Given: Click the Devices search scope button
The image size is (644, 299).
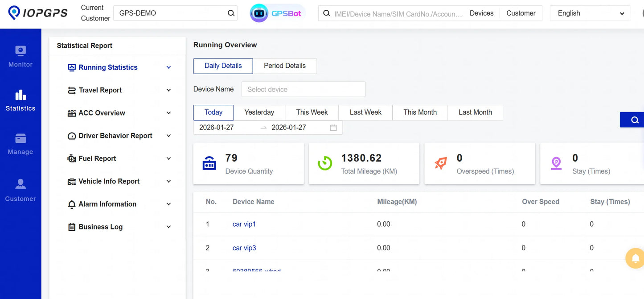Looking at the screenshot, I should [482, 13].
